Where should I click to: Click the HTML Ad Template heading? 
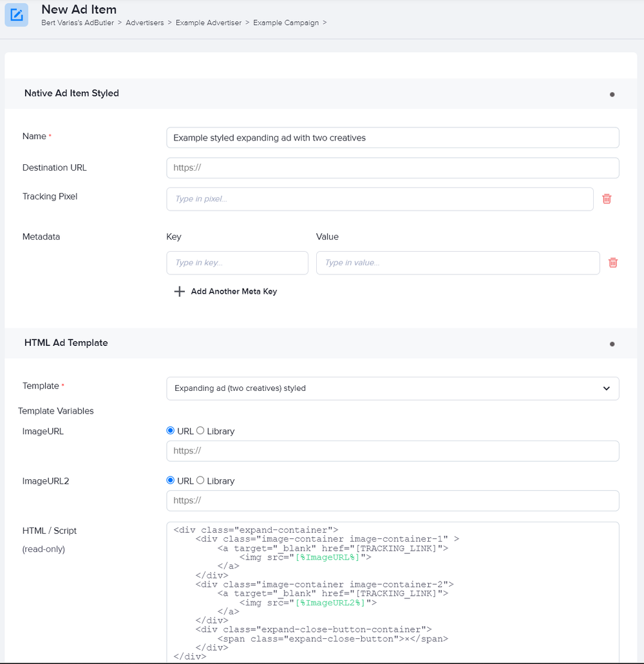(66, 343)
